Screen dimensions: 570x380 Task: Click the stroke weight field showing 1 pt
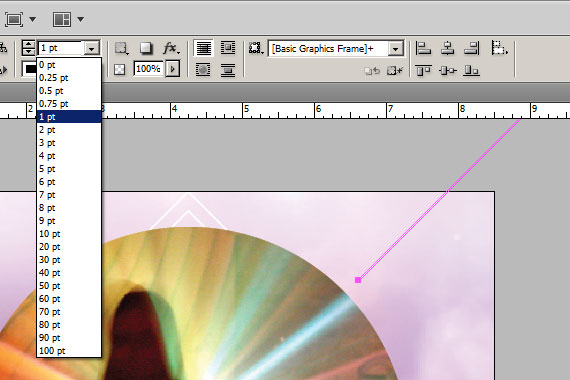click(61, 48)
